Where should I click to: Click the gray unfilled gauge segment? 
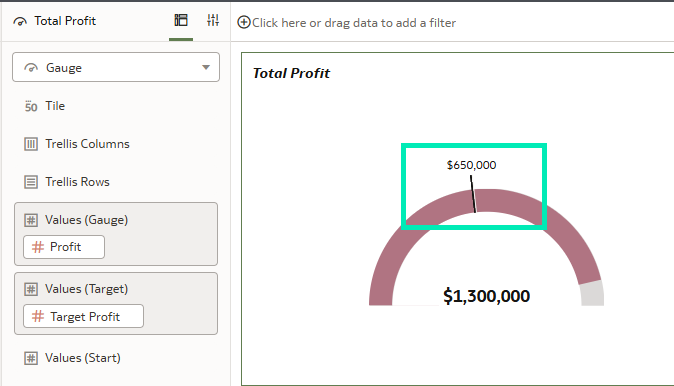click(592, 294)
